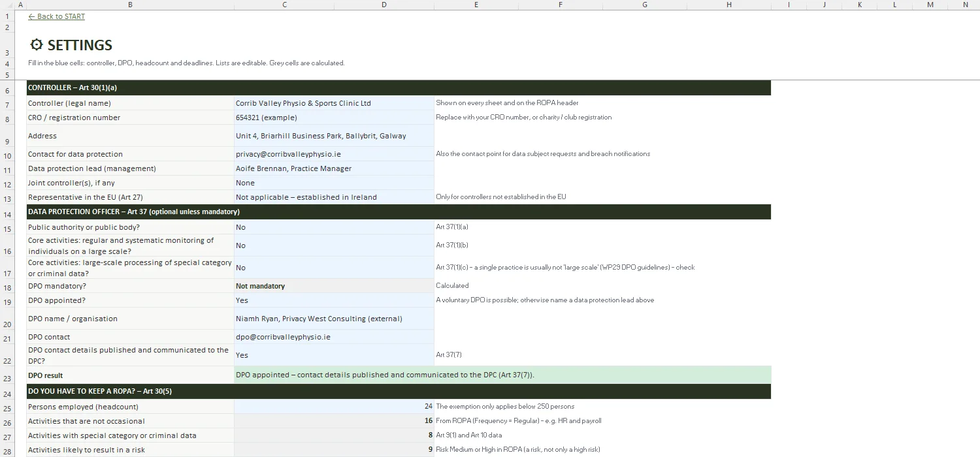This screenshot has height=457, width=980.
Task: Click the 'Niamh Ryan, Privacy West Consulting' cell
Action: [x=334, y=319]
